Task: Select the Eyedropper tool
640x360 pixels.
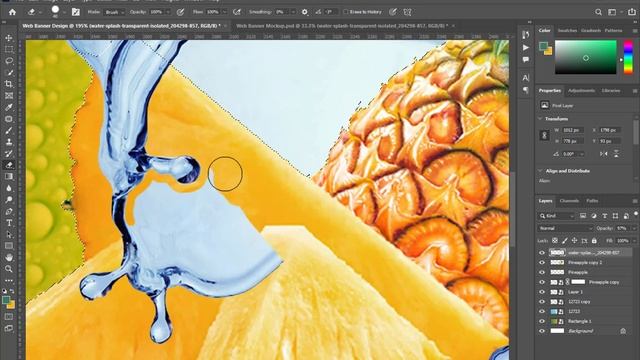Action: tap(9, 107)
